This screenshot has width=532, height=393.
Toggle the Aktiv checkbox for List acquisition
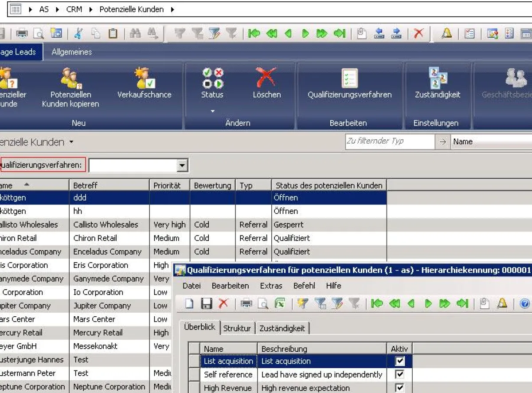pos(399,362)
